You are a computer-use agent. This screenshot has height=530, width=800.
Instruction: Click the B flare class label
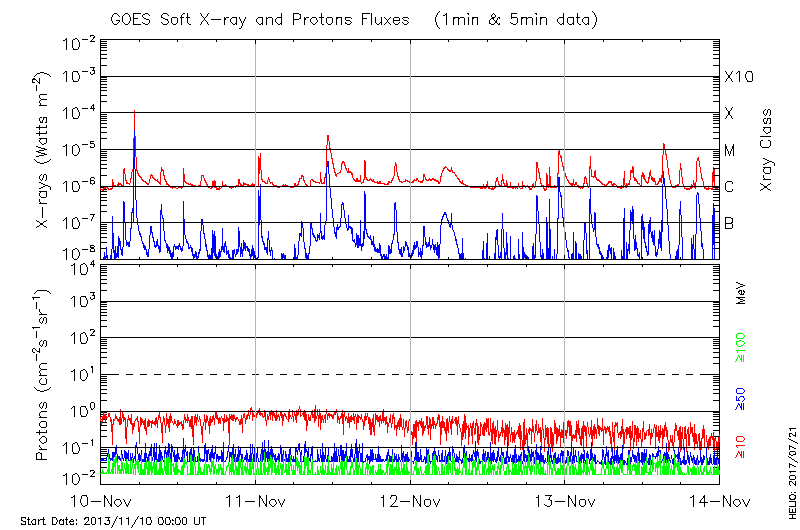coord(729,223)
